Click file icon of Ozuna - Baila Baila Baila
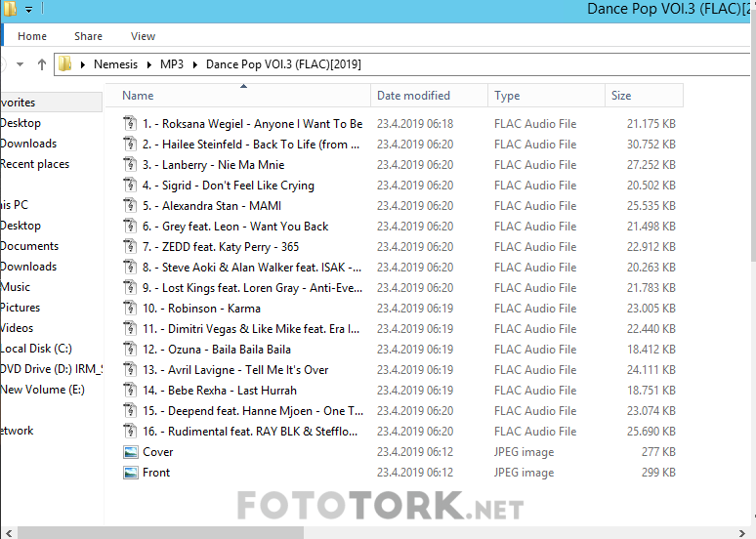 point(130,349)
